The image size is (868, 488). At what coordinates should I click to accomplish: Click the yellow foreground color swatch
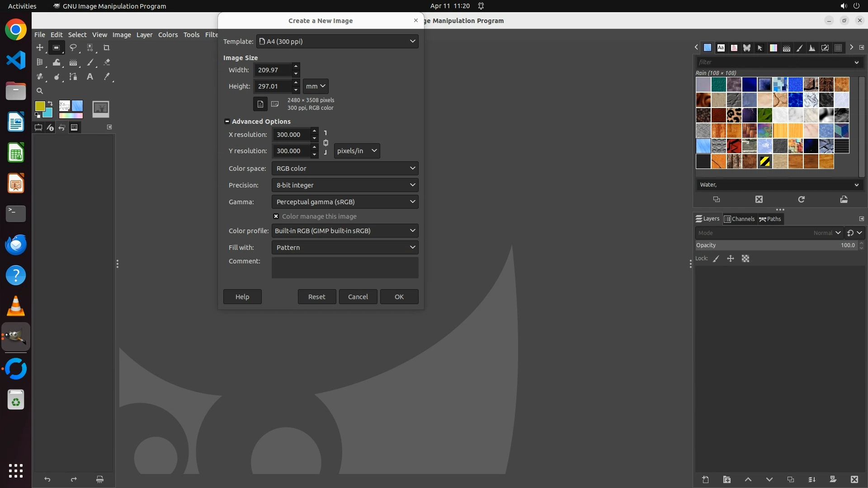tap(40, 106)
